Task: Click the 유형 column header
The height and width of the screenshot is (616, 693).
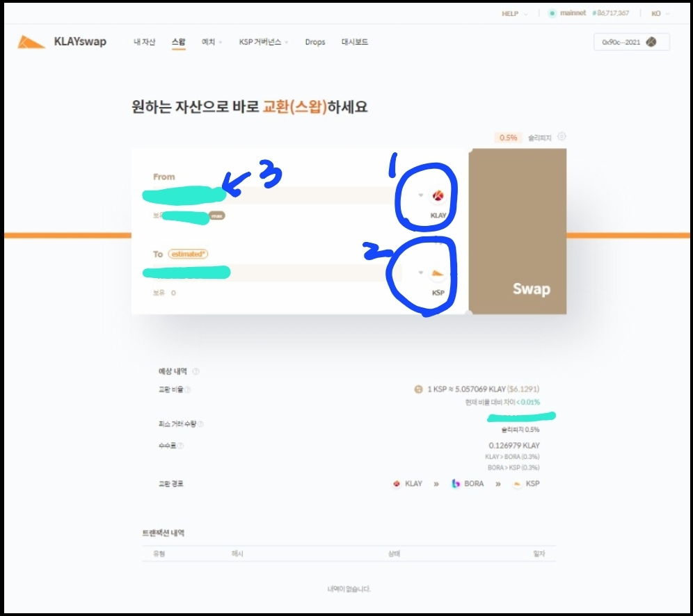Action: click(x=159, y=553)
